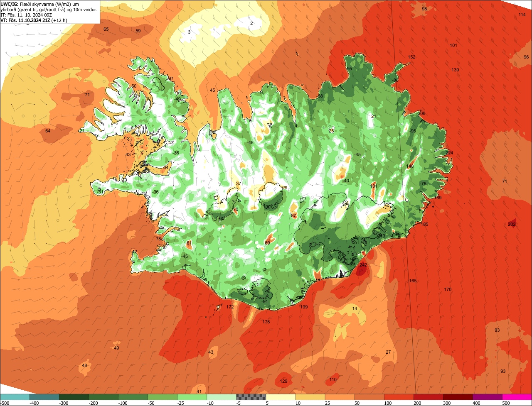Select legend swatch between 100 and 200
The image size is (532, 406).
click(x=399, y=397)
